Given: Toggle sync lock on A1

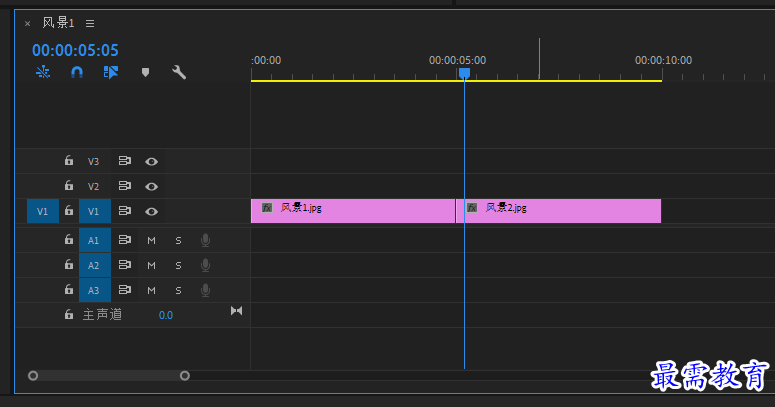Looking at the screenshot, I should click(125, 240).
